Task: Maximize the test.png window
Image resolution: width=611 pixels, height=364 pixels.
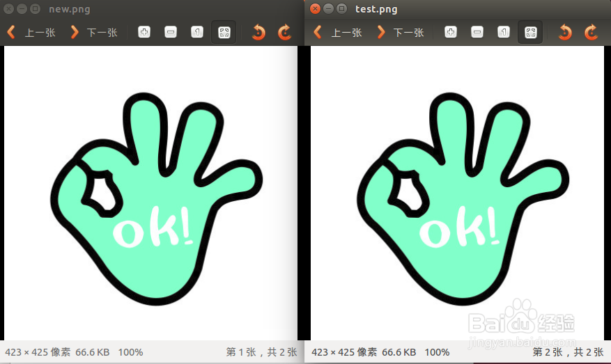Action: (342, 8)
